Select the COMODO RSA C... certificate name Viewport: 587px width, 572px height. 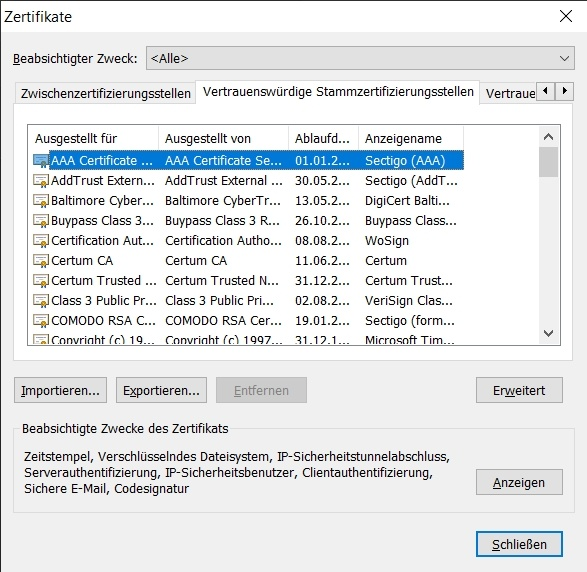pos(103,320)
